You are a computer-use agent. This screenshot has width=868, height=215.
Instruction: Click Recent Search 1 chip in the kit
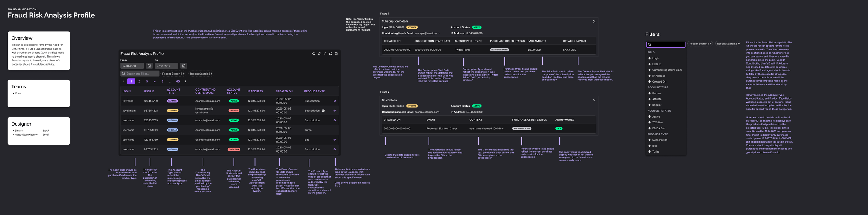[173, 74]
